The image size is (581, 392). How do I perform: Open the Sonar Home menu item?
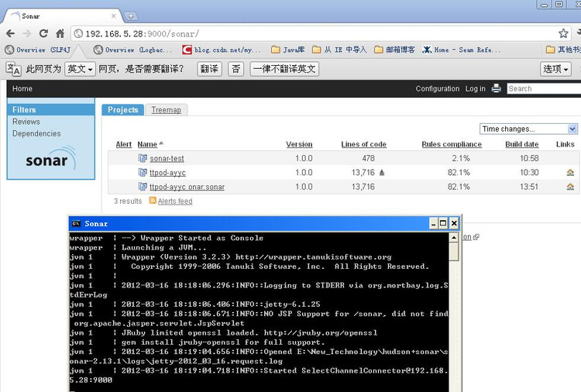point(22,89)
